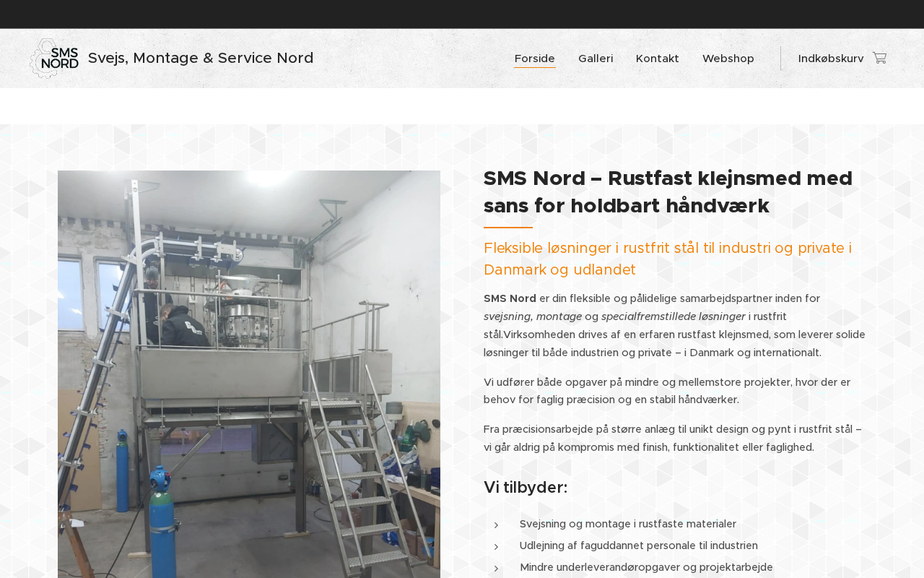Click the SMS Nord logo icon
924x578 pixels.
point(54,59)
